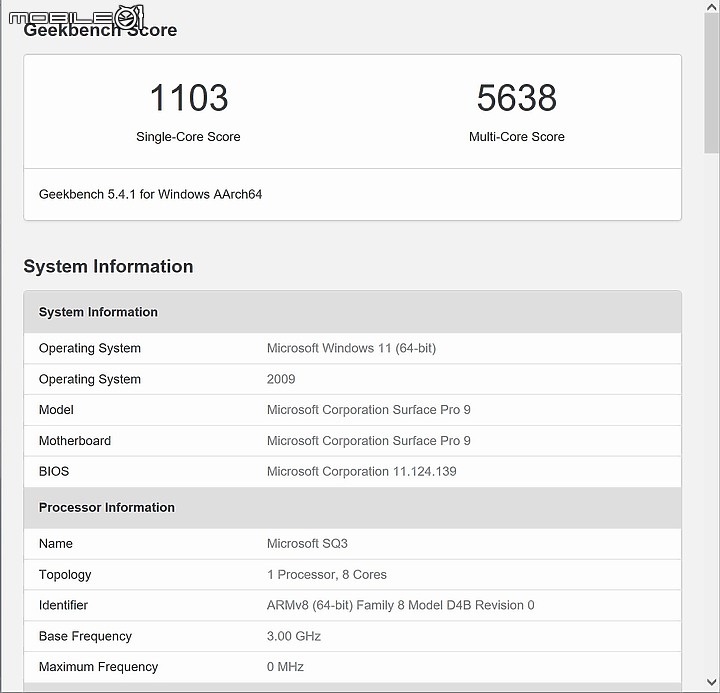
Task: Click the scrollbar up arrow
Action: point(712,6)
